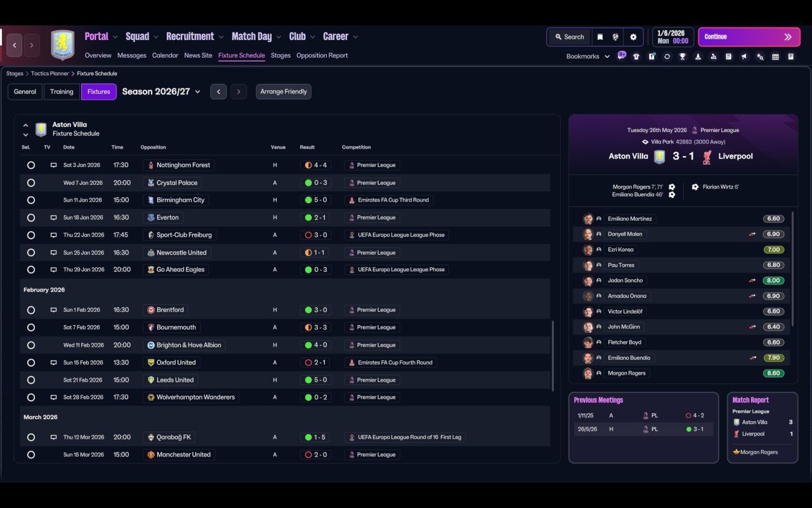Click the person search bookmark icon
Viewport: 812px width, 508px height.
pos(714,57)
